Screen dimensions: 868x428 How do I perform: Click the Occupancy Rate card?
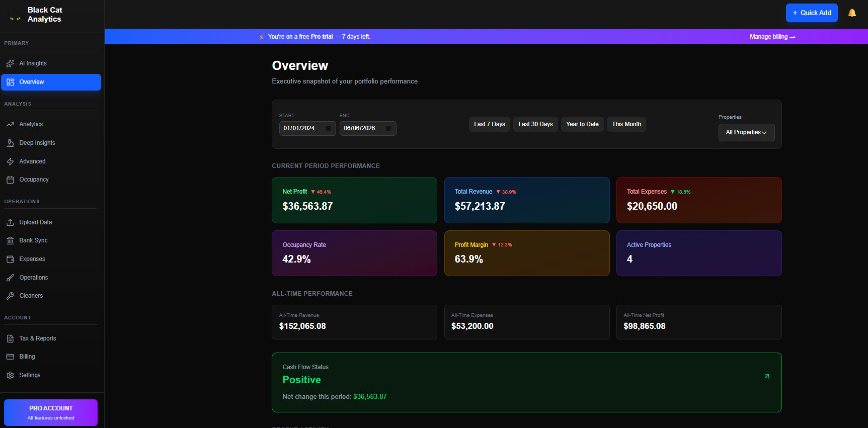coord(354,253)
